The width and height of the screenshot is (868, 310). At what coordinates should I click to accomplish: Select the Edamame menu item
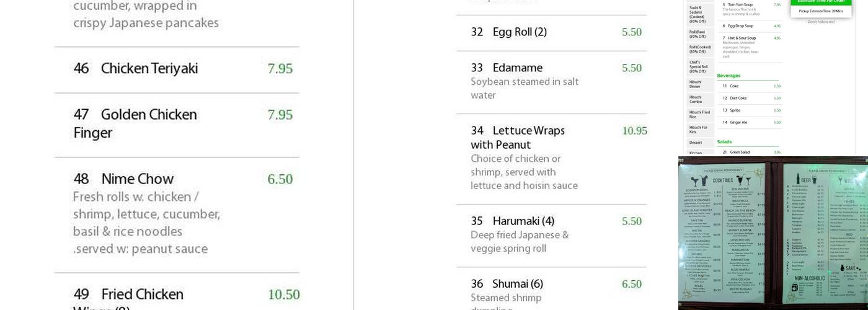[517, 68]
